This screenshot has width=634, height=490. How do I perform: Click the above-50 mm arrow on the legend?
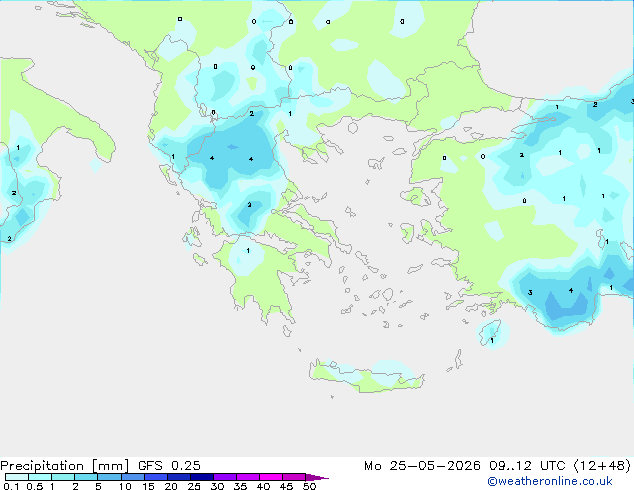[317, 477]
